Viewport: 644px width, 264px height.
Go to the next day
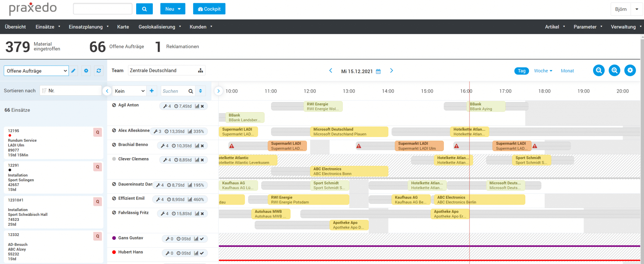391,70
